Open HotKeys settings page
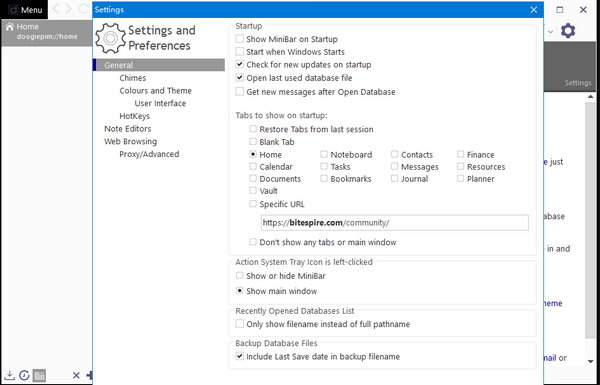 coord(135,116)
